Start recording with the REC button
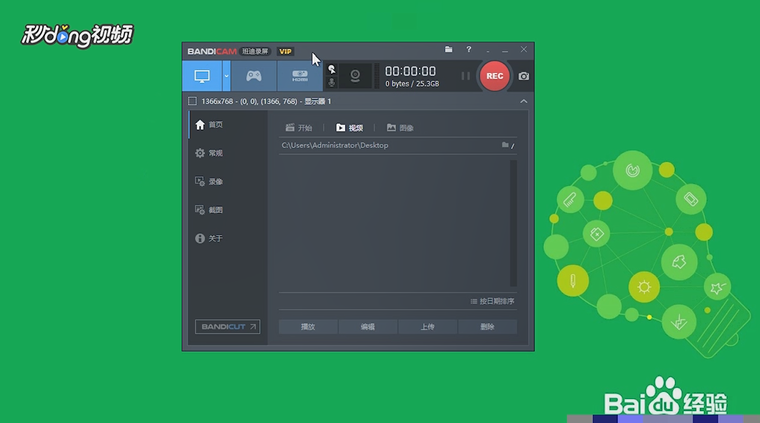This screenshot has height=423, width=760. 494,76
